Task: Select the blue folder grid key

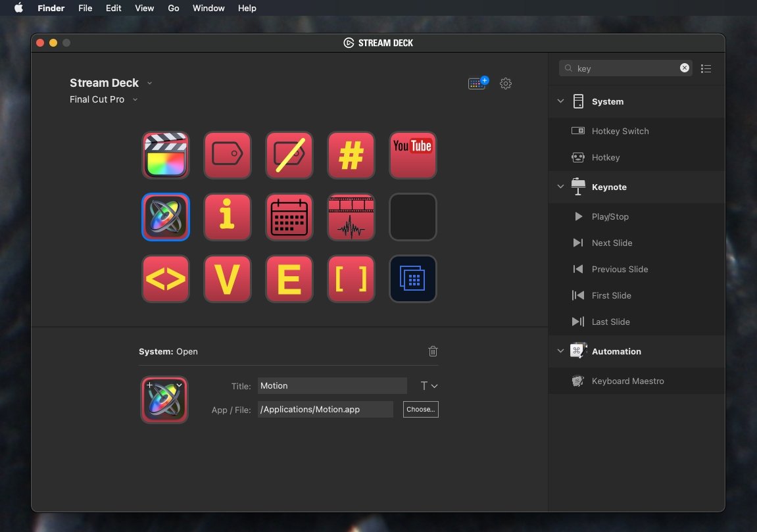Action: [413, 279]
